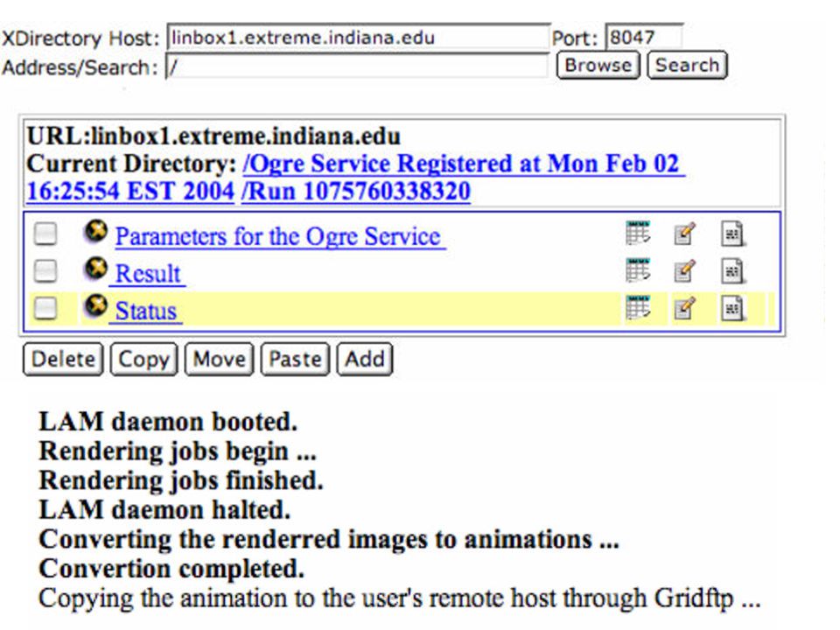
Task: Open document icon in Result row
Action: coord(732,271)
